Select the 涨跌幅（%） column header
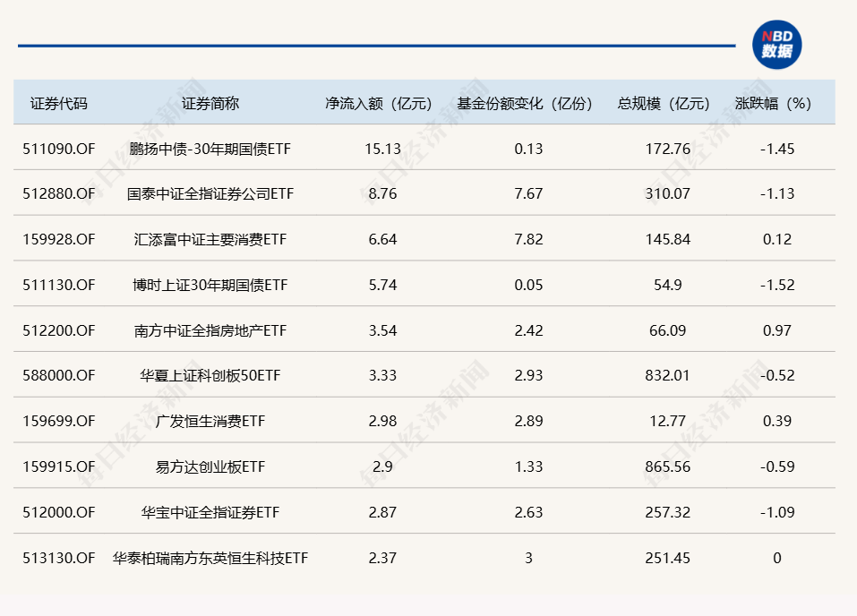Screen dimensions: 857x616 [x=773, y=103]
